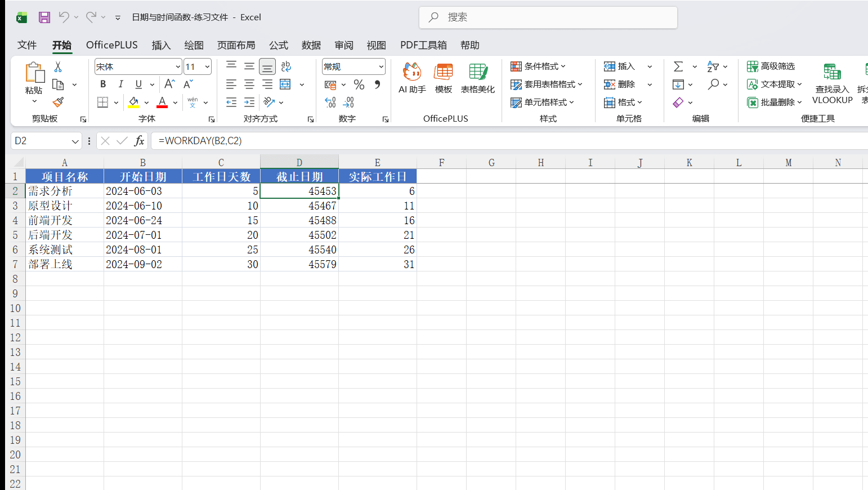This screenshot has width=868, height=490.
Task: Click the Sort and Filter icon
Action: click(x=713, y=66)
